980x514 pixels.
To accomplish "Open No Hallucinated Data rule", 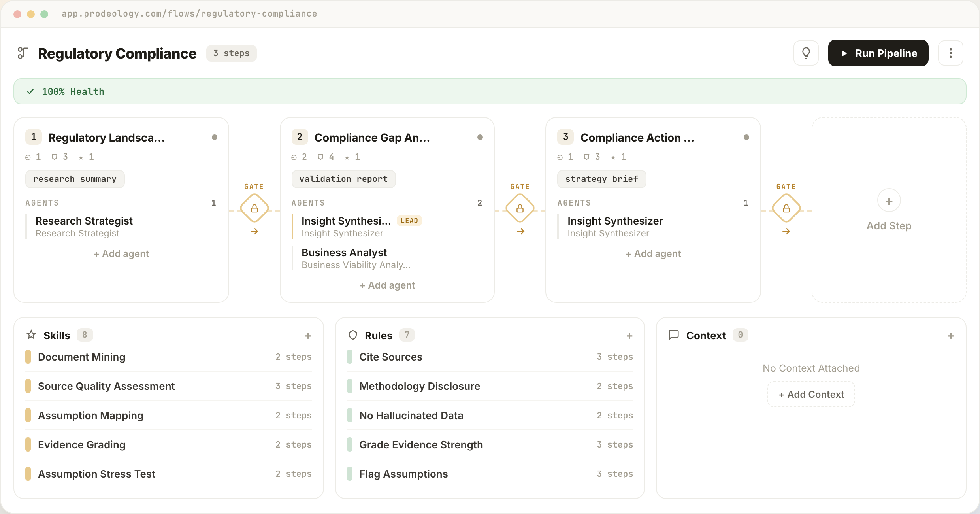I will (x=490, y=416).
